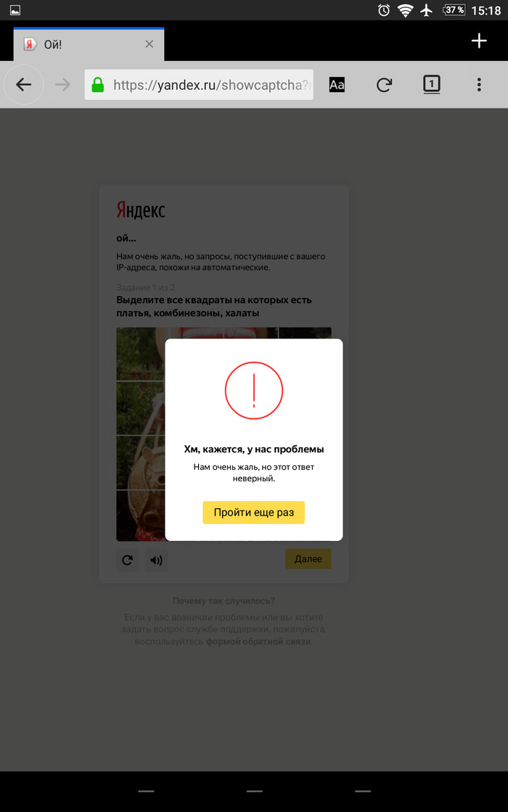Open the tab switcher showing 1
The image size is (508, 812).
pos(431,84)
